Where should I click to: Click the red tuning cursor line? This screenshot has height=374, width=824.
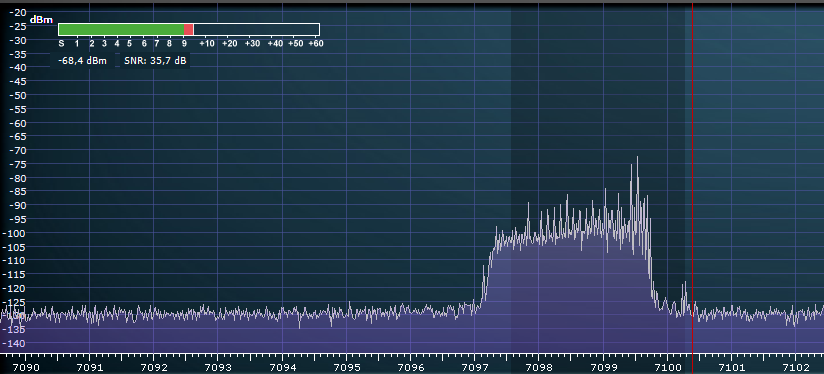coord(693,179)
